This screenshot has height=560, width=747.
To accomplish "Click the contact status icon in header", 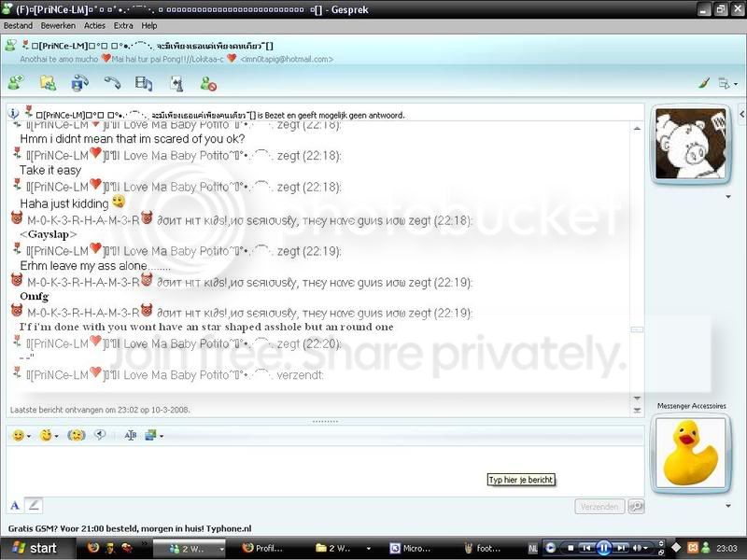I will coord(10,46).
